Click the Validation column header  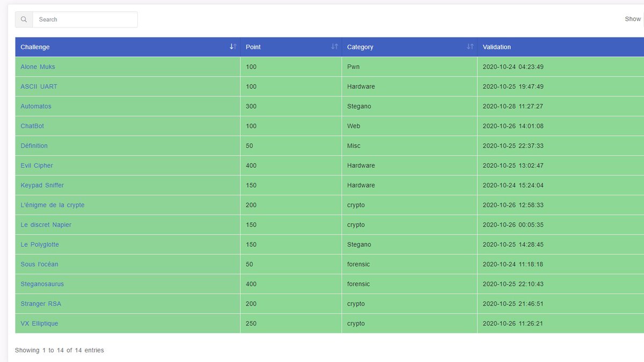(561, 47)
